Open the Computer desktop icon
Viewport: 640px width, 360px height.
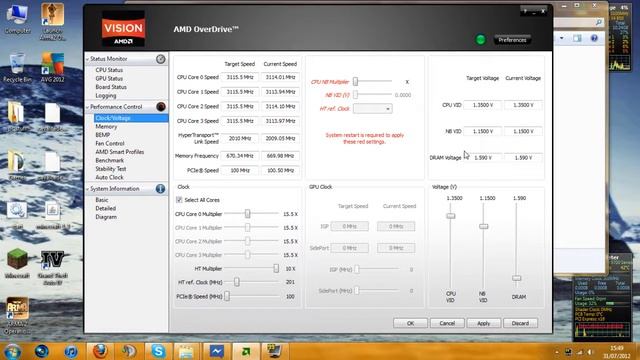click(18, 18)
